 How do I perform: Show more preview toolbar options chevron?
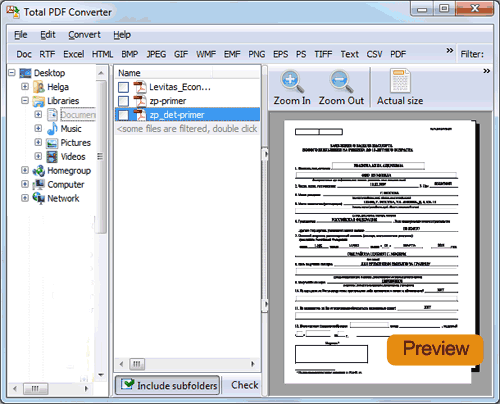coord(486,71)
